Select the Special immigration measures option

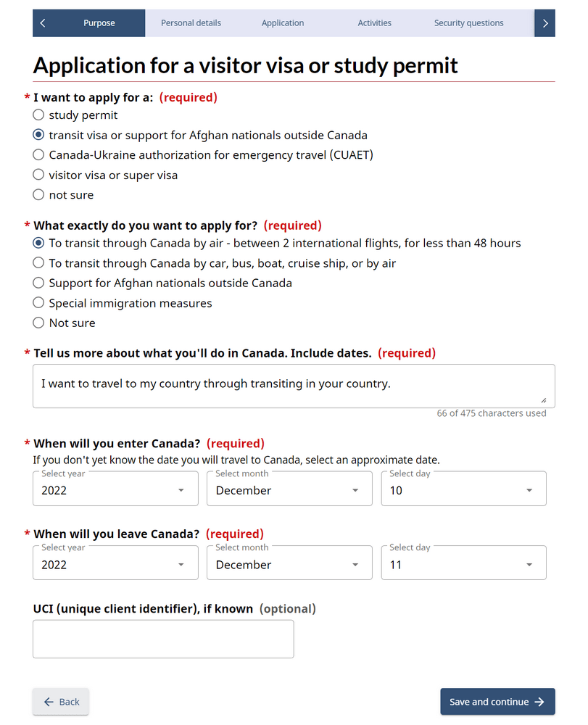tap(38, 304)
